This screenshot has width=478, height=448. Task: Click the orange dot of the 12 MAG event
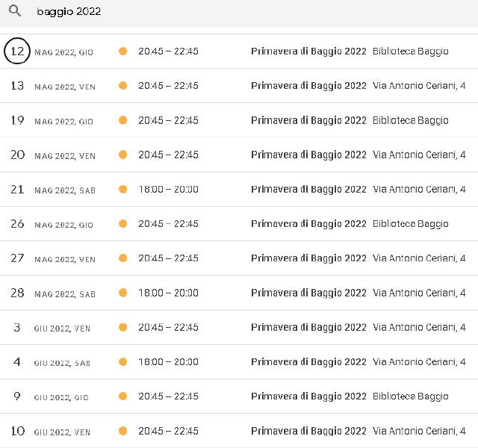tap(122, 51)
